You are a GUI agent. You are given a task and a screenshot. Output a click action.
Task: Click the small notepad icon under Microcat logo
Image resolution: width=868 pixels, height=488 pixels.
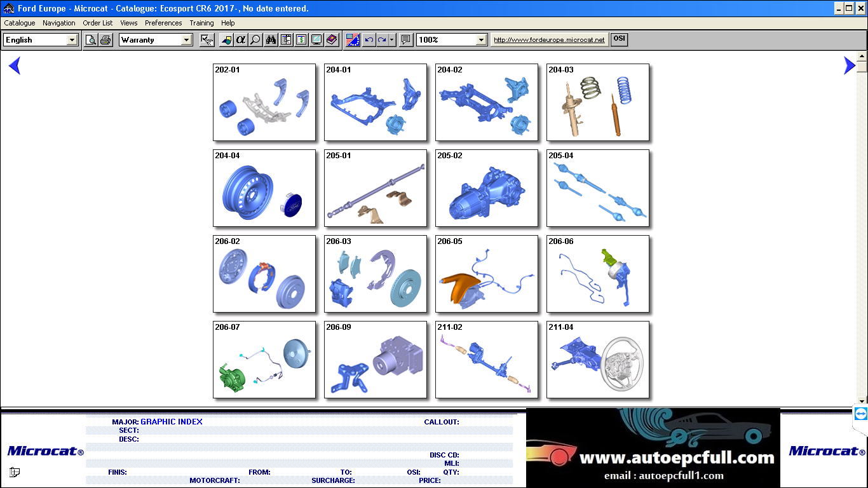pos(15,472)
